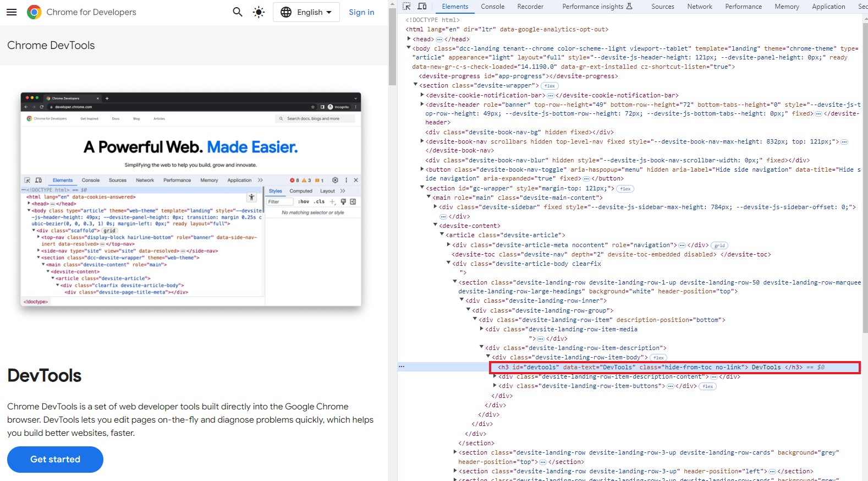Switch to the Console tab

(492, 7)
